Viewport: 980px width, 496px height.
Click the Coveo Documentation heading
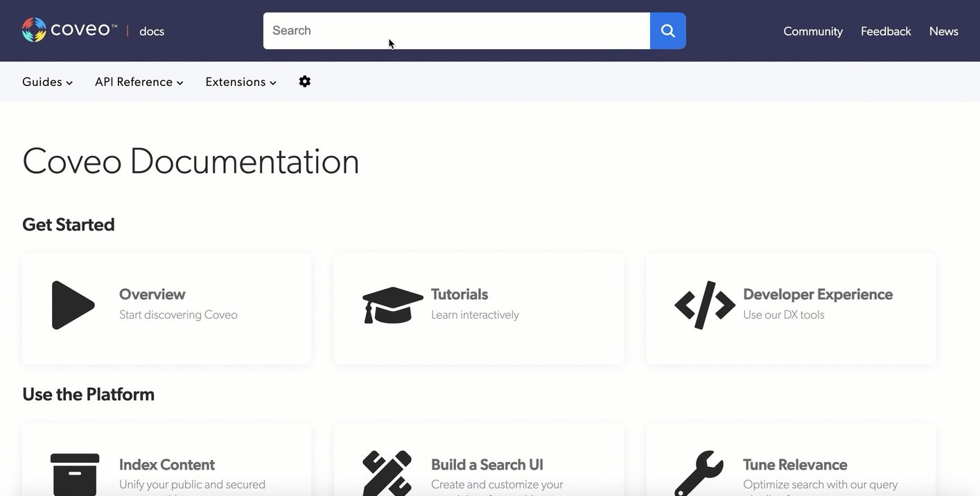click(191, 161)
